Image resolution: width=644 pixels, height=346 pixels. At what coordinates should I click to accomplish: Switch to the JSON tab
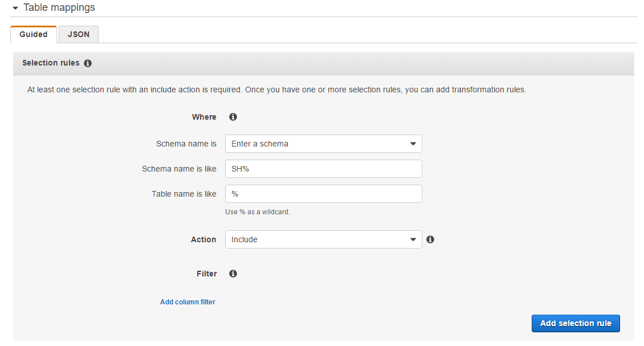(78, 34)
